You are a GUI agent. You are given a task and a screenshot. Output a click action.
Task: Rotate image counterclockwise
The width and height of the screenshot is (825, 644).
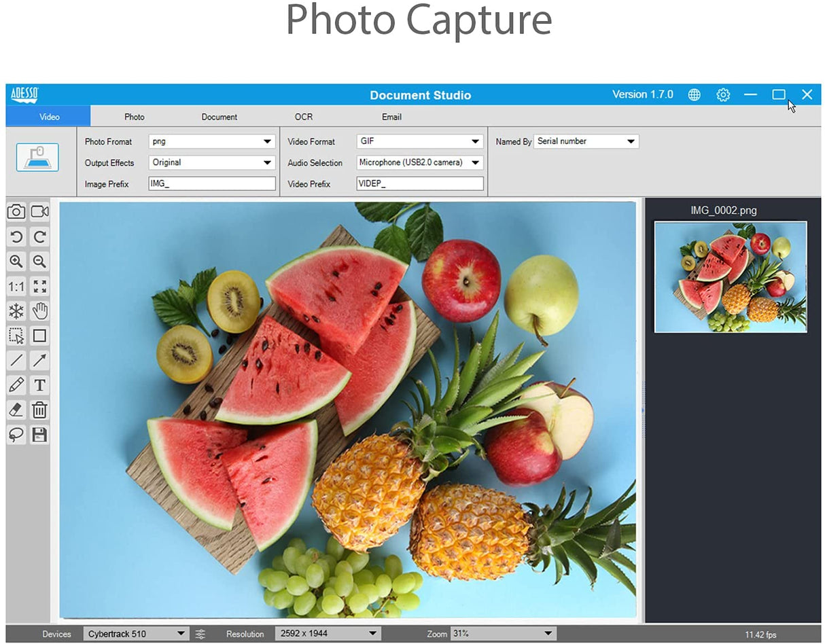tap(16, 237)
